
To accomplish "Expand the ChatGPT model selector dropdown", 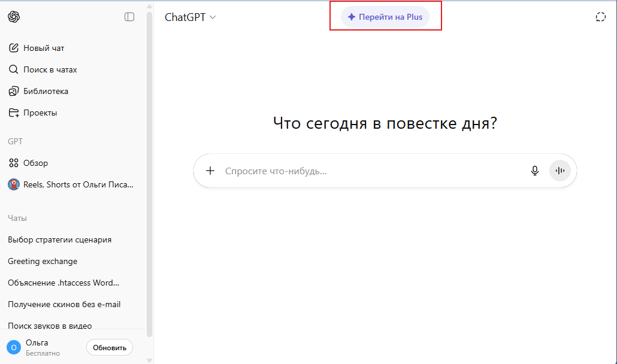I will click(x=190, y=17).
